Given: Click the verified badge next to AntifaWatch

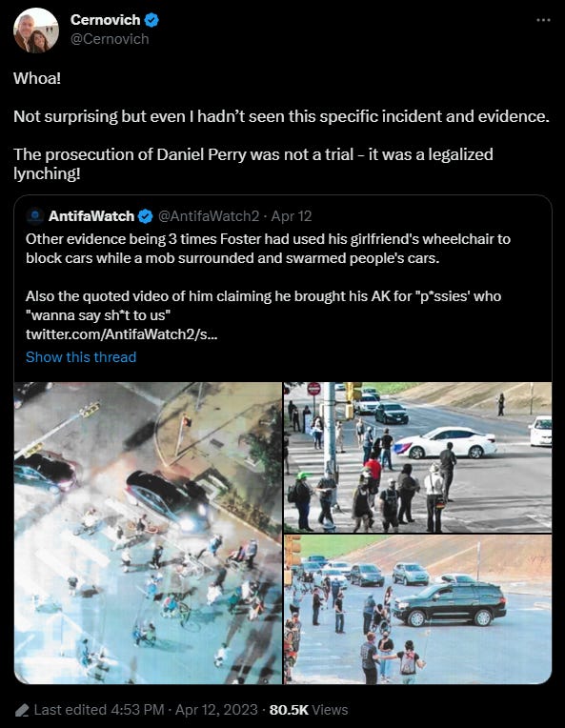Looking at the screenshot, I should (146, 216).
